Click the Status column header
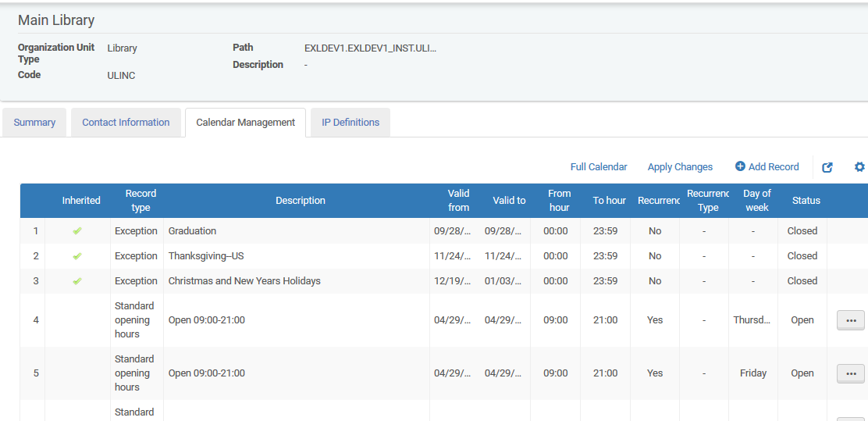The width and height of the screenshot is (868, 421). point(806,201)
